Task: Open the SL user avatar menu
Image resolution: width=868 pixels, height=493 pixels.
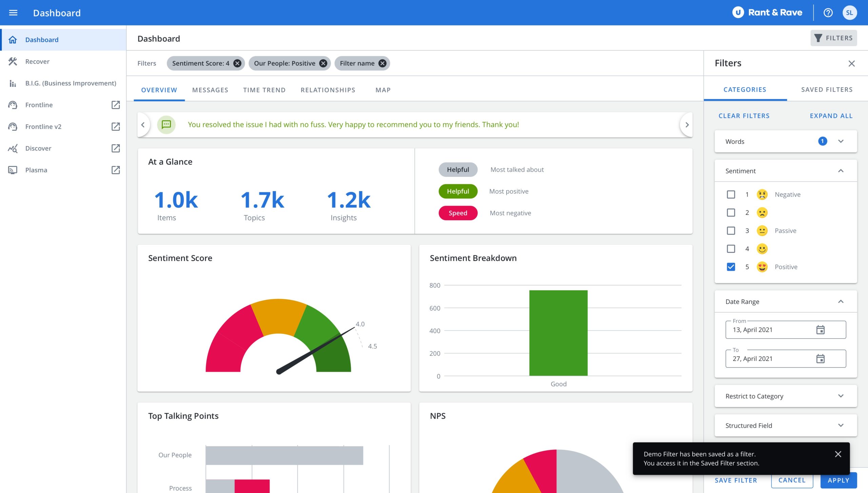Action: [849, 13]
